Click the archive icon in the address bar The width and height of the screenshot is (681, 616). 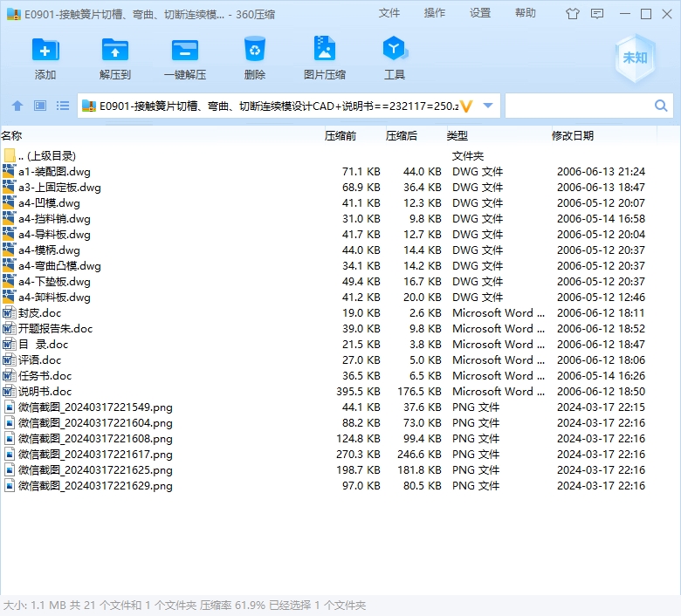click(x=88, y=106)
